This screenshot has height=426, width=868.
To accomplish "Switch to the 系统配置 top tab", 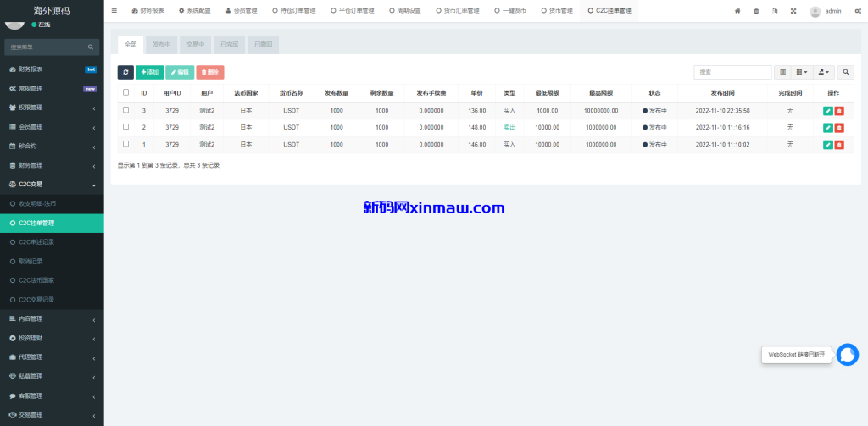I will coord(195,10).
